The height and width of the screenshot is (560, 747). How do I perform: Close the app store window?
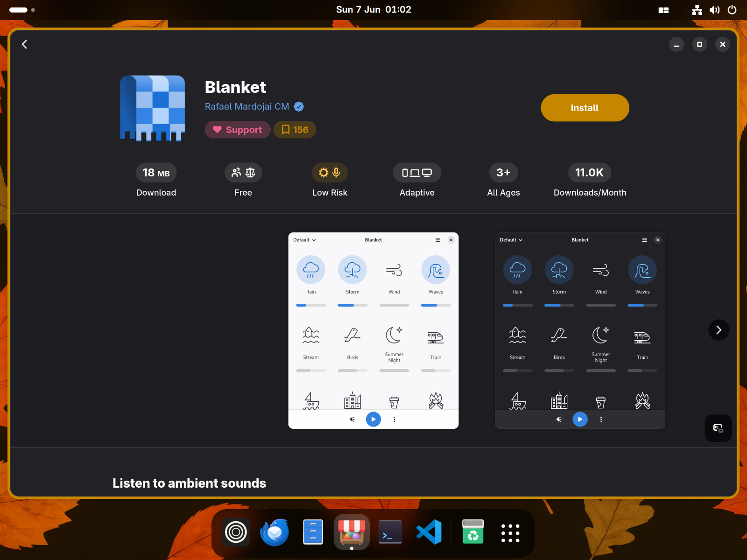click(x=723, y=44)
